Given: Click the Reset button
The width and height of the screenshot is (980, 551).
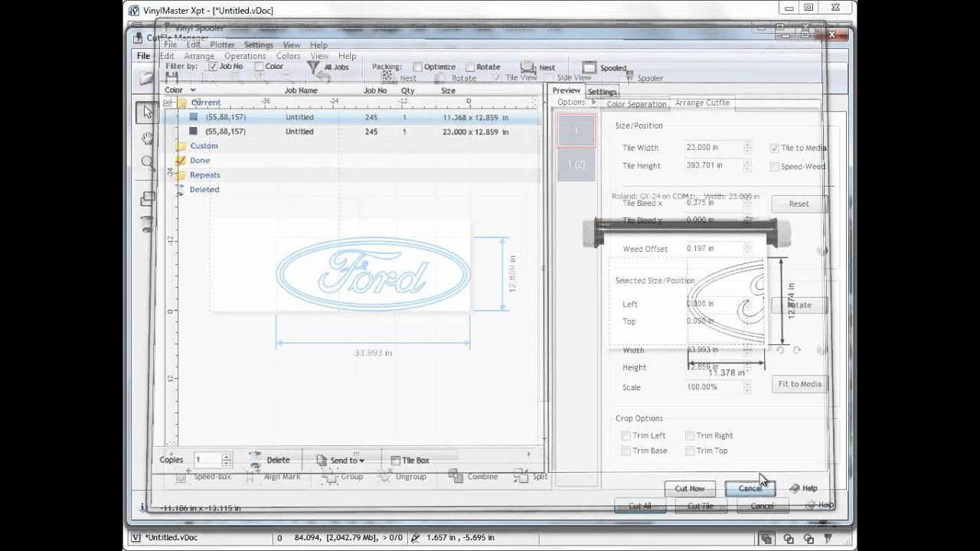Looking at the screenshot, I should pyautogui.click(x=799, y=204).
